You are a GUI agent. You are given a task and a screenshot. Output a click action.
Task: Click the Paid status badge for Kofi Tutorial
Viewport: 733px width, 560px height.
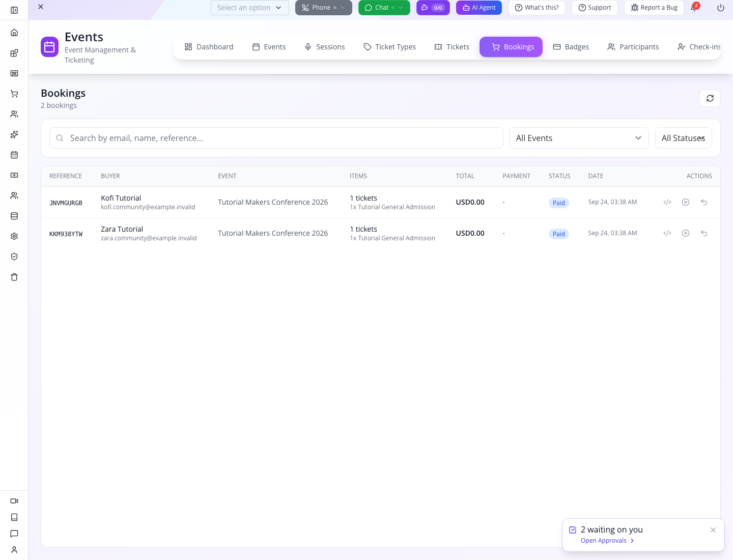(x=558, y=203)
